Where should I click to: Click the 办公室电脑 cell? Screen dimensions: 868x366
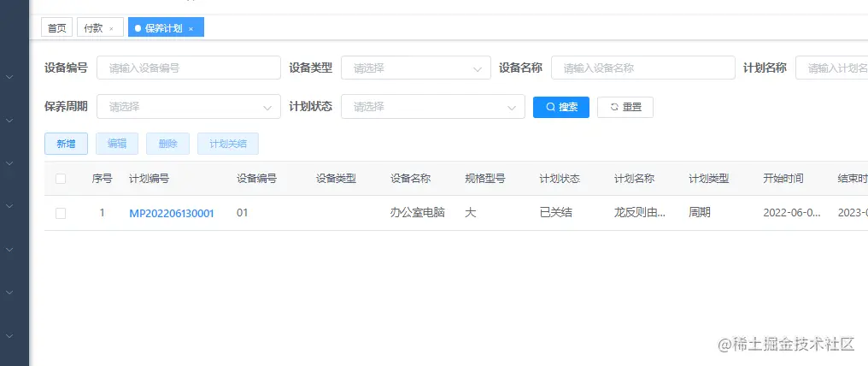418,213
